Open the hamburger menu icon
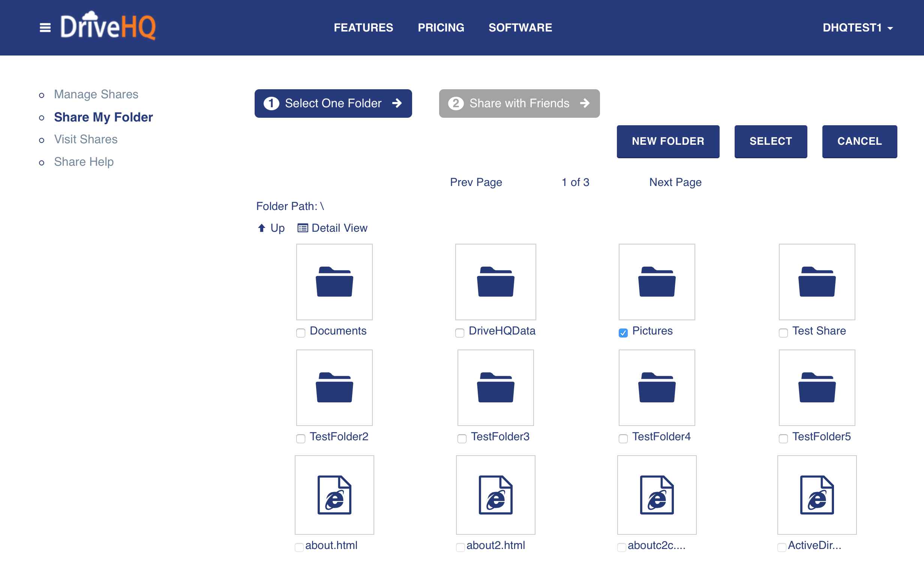This screenshot has height=567, width=924. point(45,28)
